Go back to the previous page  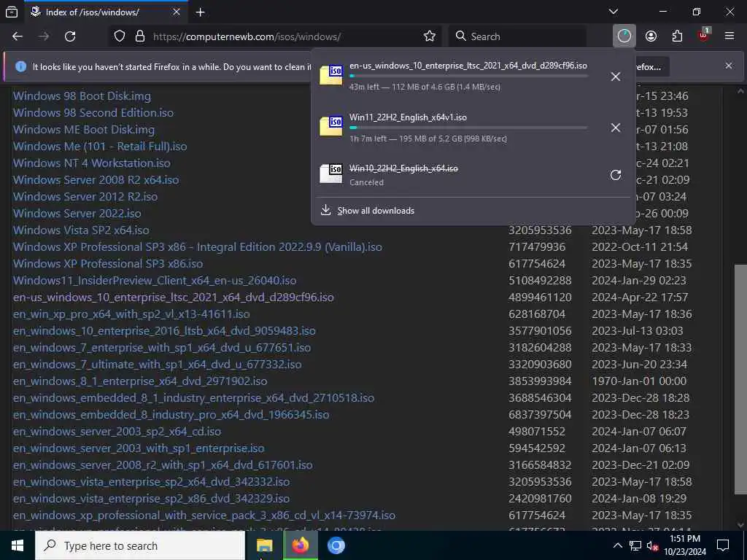(x=18, y=36)
